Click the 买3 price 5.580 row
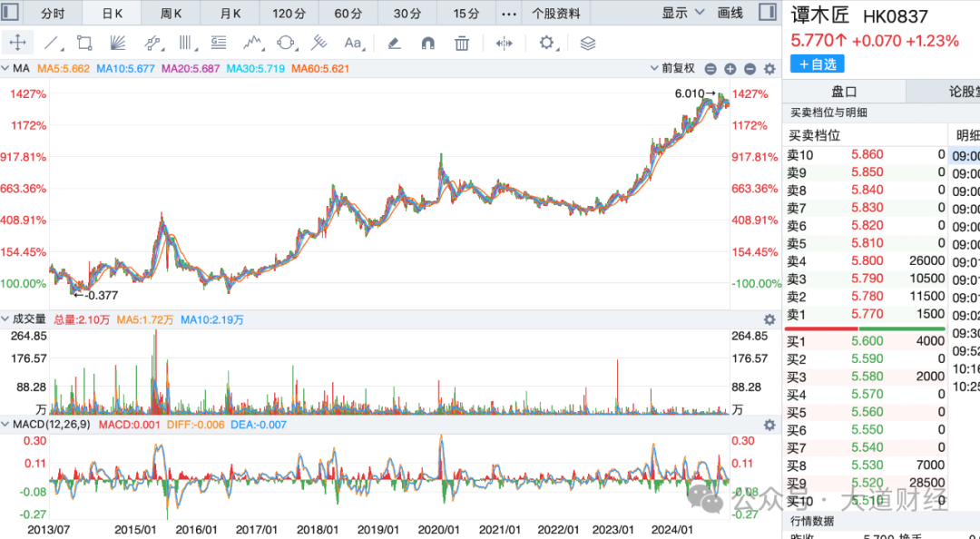Image resolution: width=980 pixels, height=539 pixels. (x=865, y=377)
